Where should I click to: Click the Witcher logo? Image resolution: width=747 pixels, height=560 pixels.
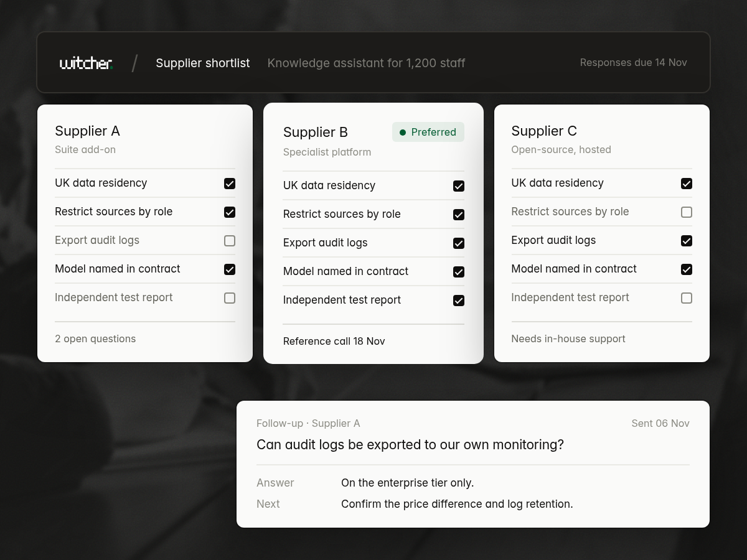point(86,63)
